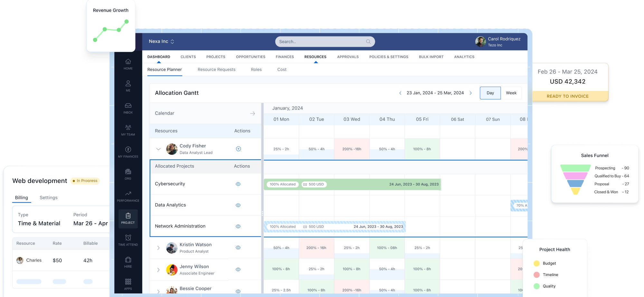Open the Nexa Inc organization switcher
644x297 pixels.
[x=161, y=42]
